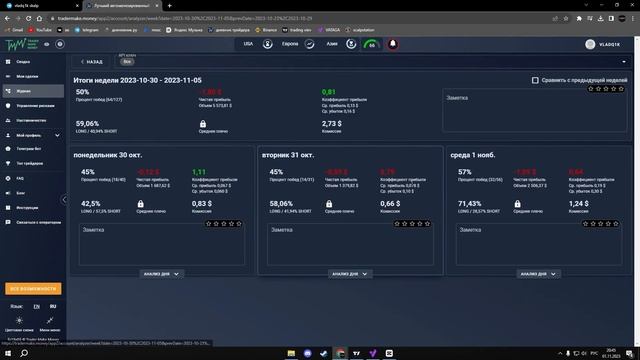
Task: Expand Анализ дня for среда 1 нояб.
Action: [538, 274]
